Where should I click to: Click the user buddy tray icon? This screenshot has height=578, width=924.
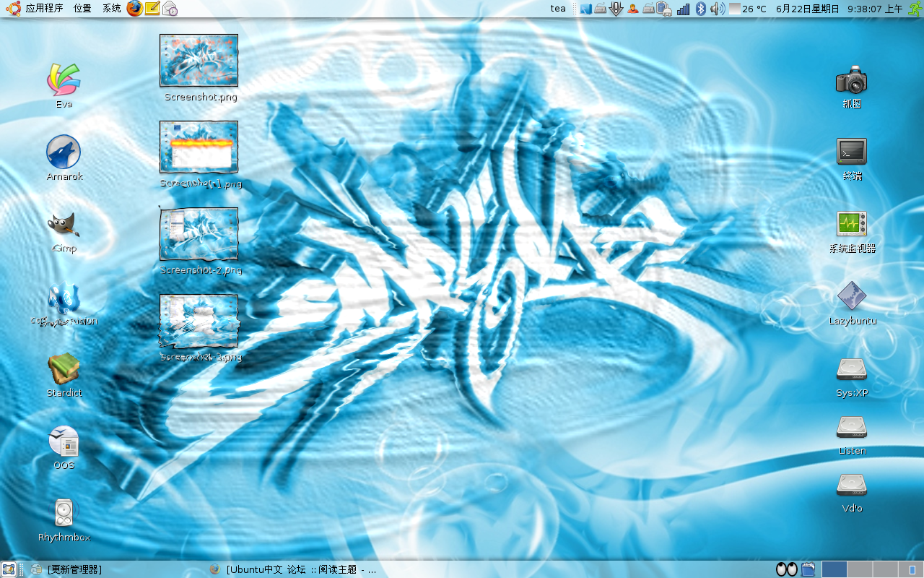(x=633, y=9)
